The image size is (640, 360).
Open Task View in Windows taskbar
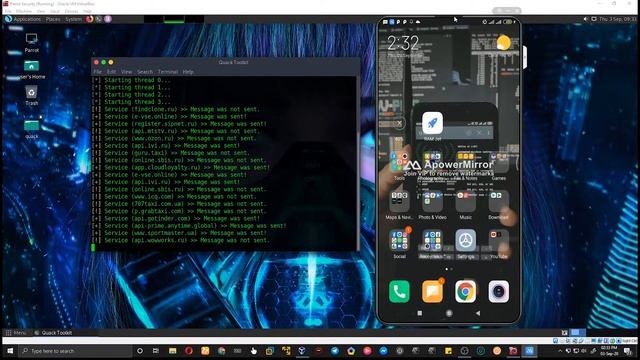(x=156, y=351)
